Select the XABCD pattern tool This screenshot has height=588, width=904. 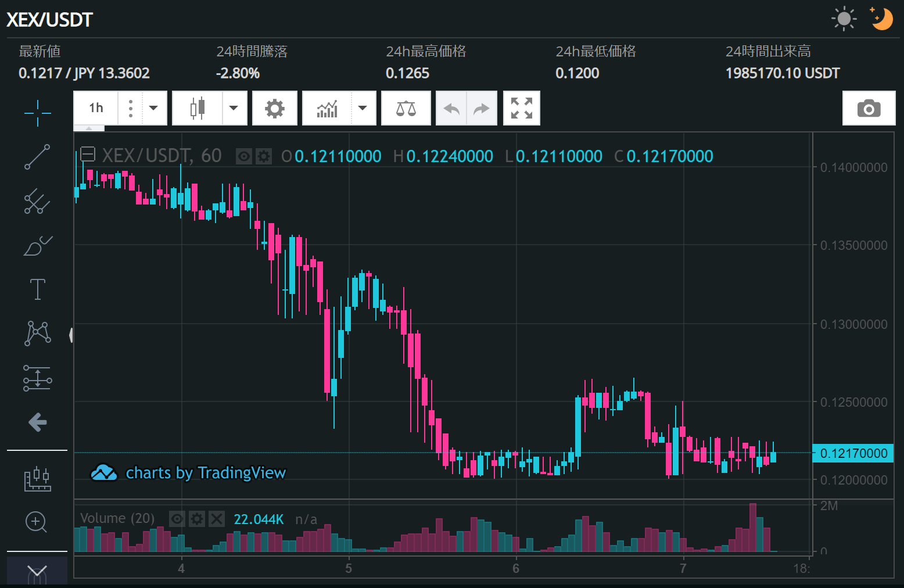37,334
